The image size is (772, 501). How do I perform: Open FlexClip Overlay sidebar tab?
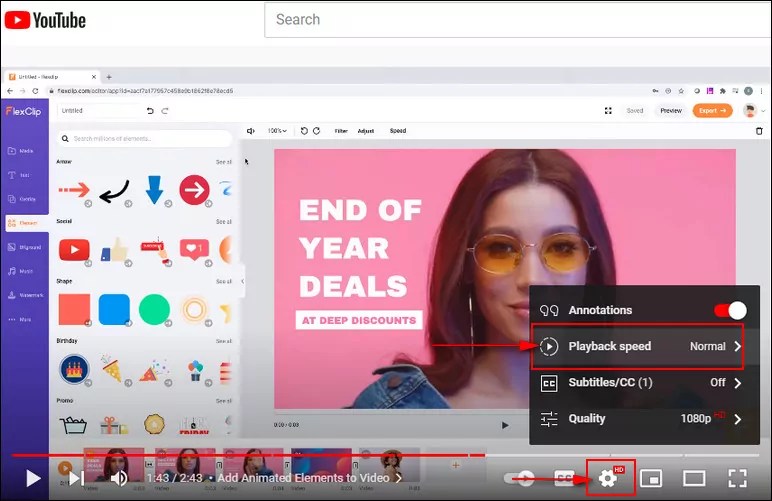(x=22, y=199)
